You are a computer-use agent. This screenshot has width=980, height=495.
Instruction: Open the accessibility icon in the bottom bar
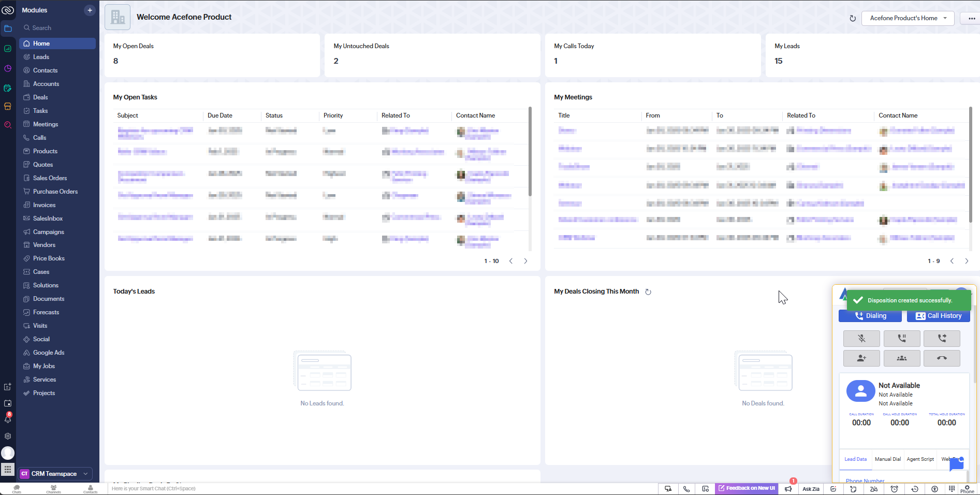point(934,489)
